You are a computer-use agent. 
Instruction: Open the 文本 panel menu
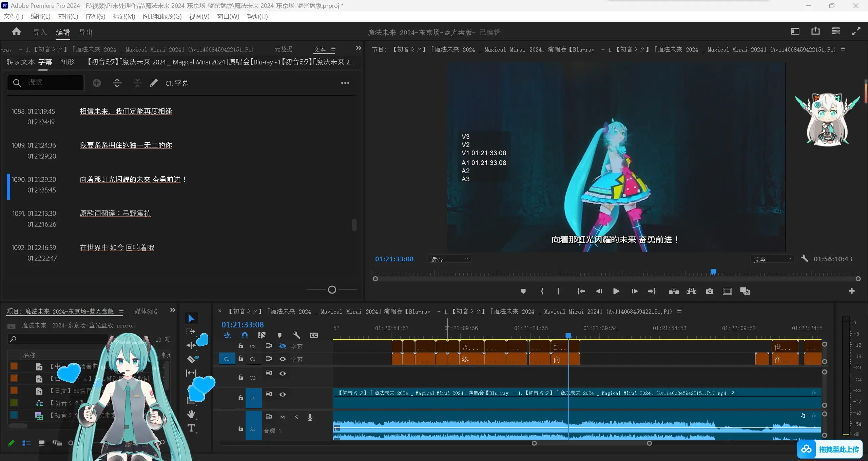pyautogui.click(x=333, y=49)
